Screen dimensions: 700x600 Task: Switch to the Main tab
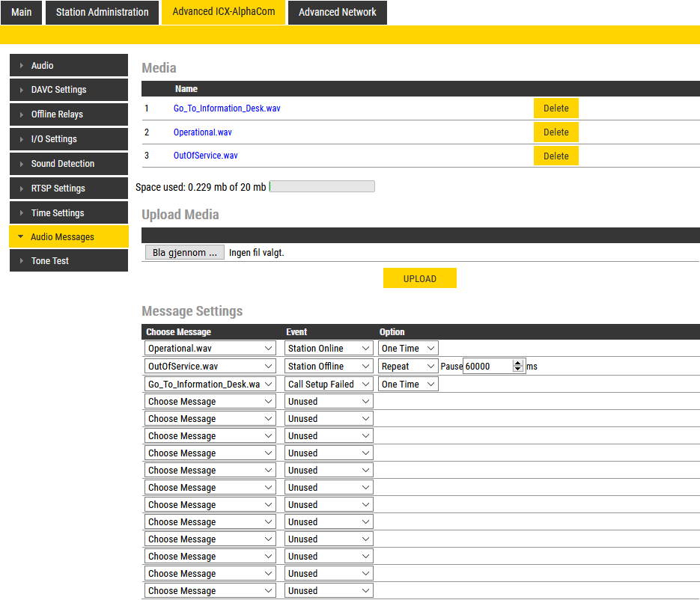pyautogui.click(x=22, y=13)
